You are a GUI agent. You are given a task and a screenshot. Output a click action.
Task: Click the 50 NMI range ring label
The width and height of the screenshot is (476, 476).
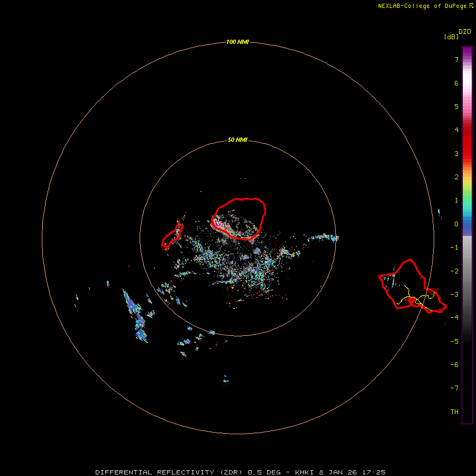[x=237, y=140]
